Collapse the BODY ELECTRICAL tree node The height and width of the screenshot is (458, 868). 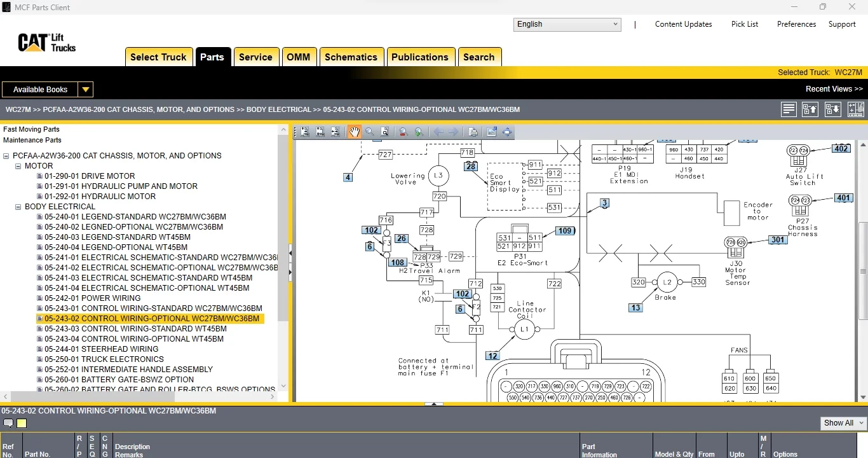18,207
